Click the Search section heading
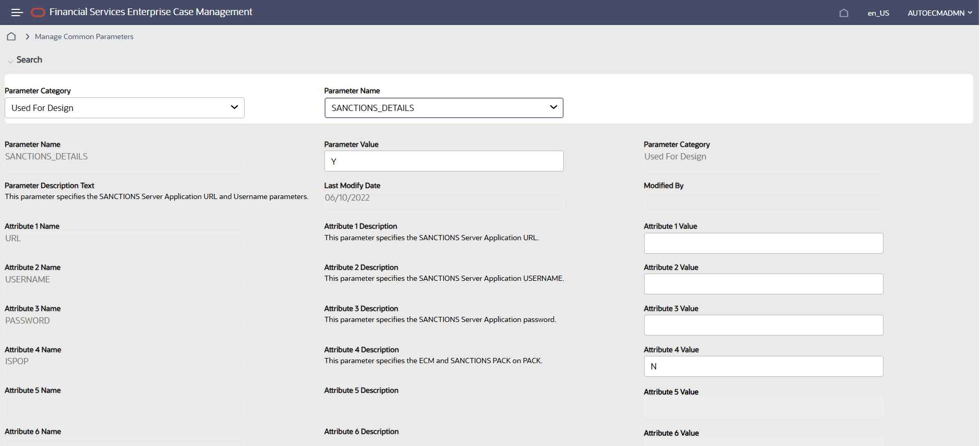This screenshot has height=446, width=980. [29, 60]
